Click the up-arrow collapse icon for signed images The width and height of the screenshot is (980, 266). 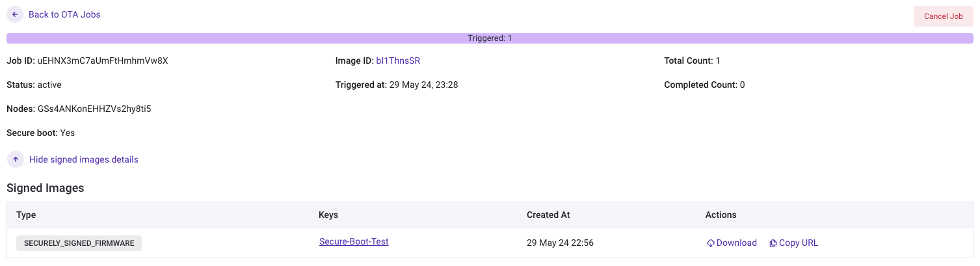tap(15, 159)
